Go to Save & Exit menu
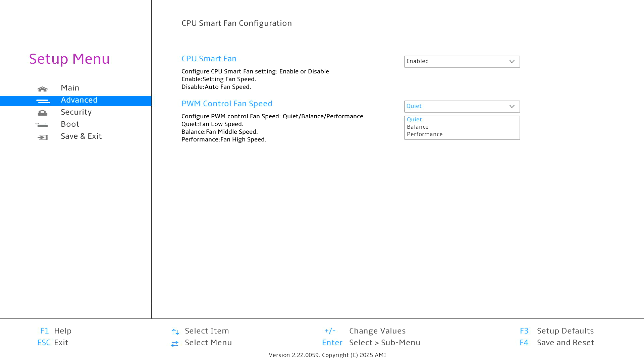644x362 pixels. tap(81, 136)
